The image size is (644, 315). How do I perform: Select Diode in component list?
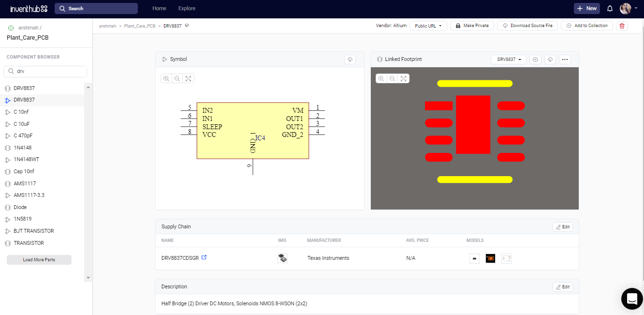coord(42,207)
